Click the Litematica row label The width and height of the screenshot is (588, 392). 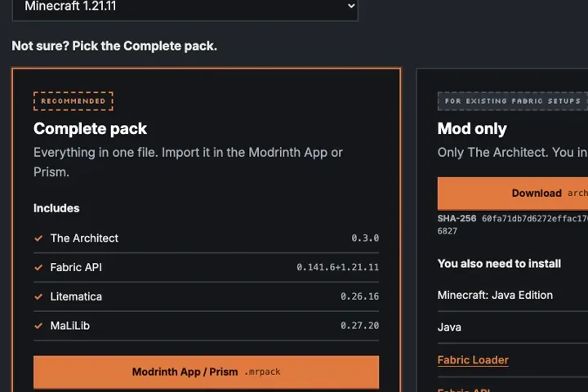pyautogui.click(x=76, y=296)
